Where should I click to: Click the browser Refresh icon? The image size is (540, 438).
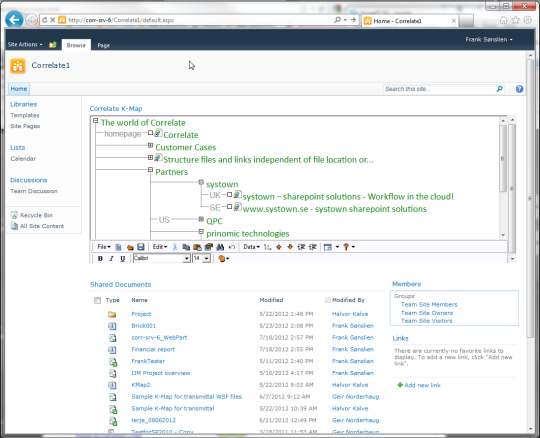[44, 20]
